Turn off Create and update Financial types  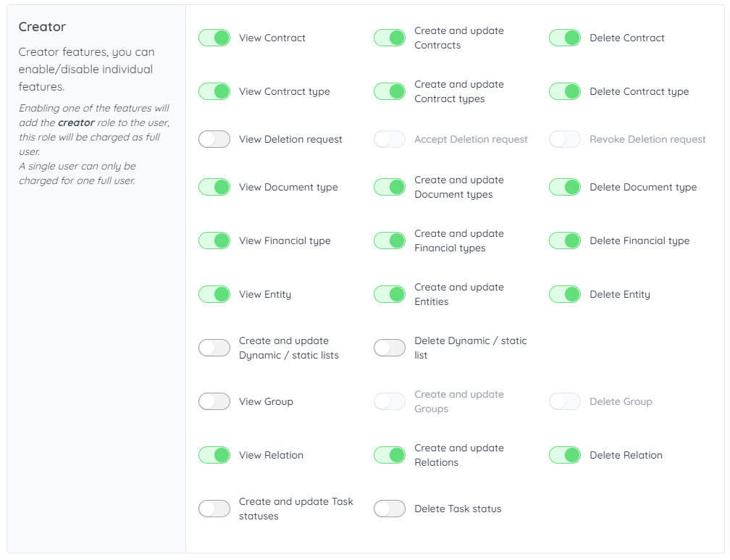pyautogui.click(x=390, y=241)
